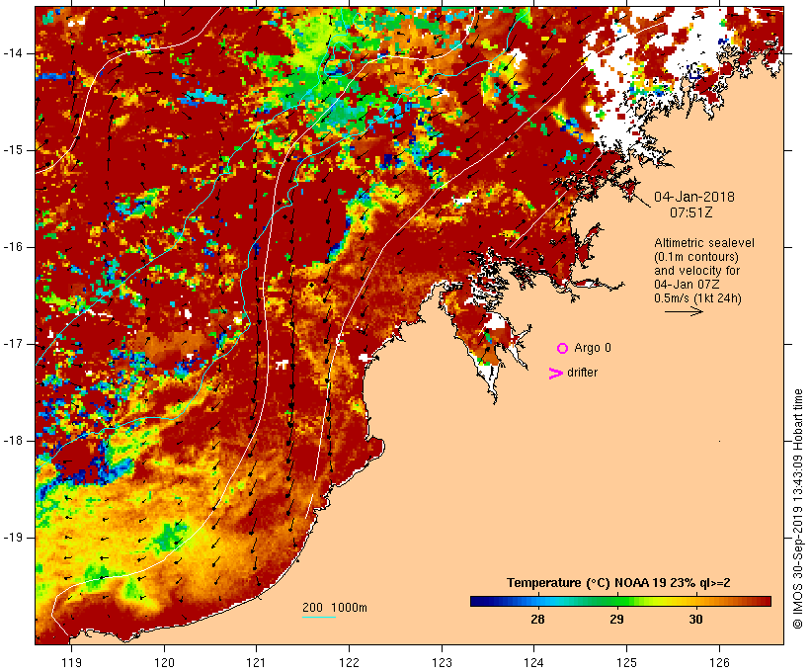
Task: Select the time label 07:51Z
Action: tap(691, 212)
